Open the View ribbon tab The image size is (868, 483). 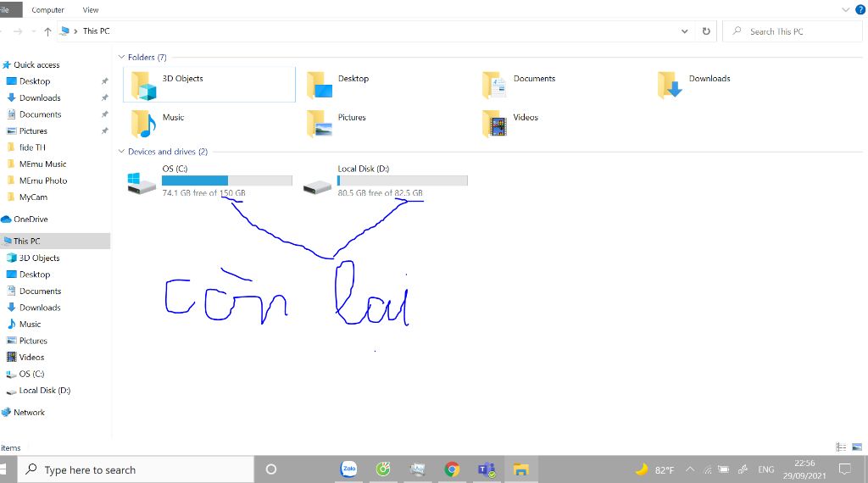[90, 10]
